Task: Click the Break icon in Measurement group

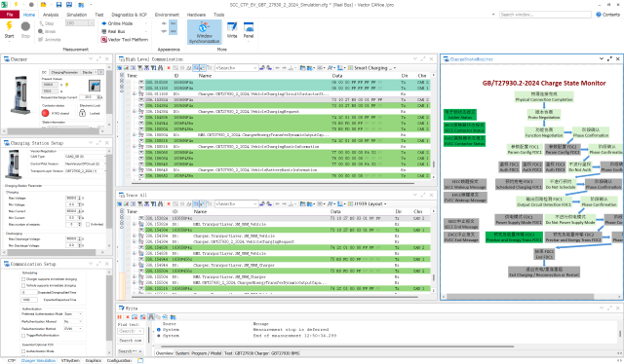Action: coord(41,31)
